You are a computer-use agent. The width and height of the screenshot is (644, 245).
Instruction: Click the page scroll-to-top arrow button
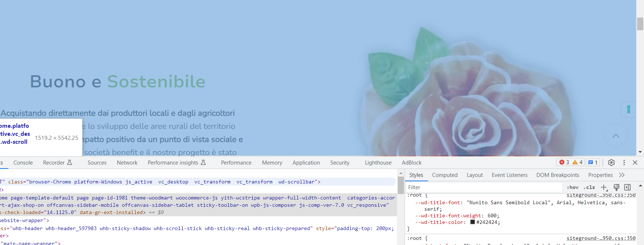pyautogui.click(x=616, y=136)
